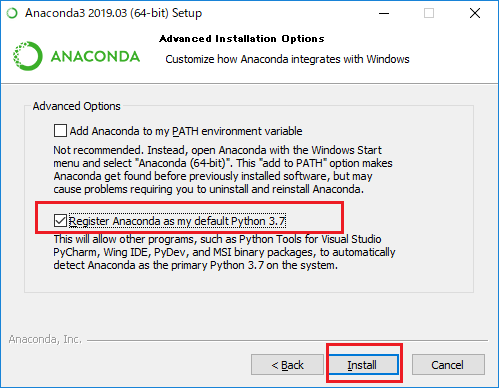Start installation with the Install button
Image resolution: width=499 pixels, height=388 pixels.
(x=364, y=365)
